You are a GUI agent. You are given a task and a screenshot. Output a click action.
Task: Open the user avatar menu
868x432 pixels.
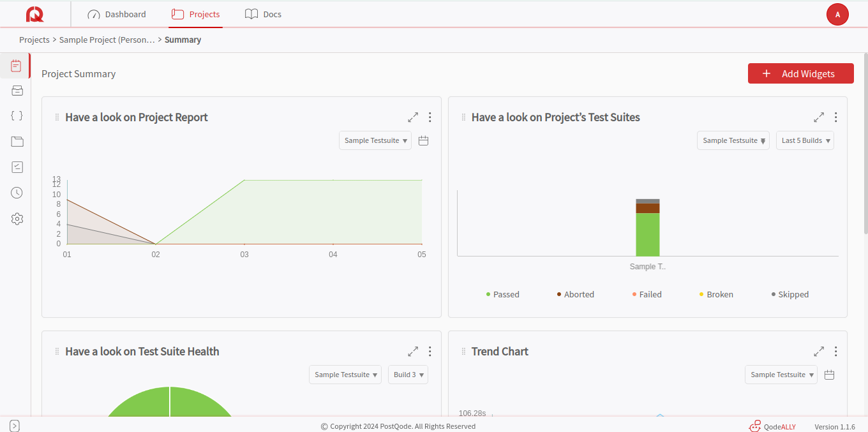pos(837,14)
